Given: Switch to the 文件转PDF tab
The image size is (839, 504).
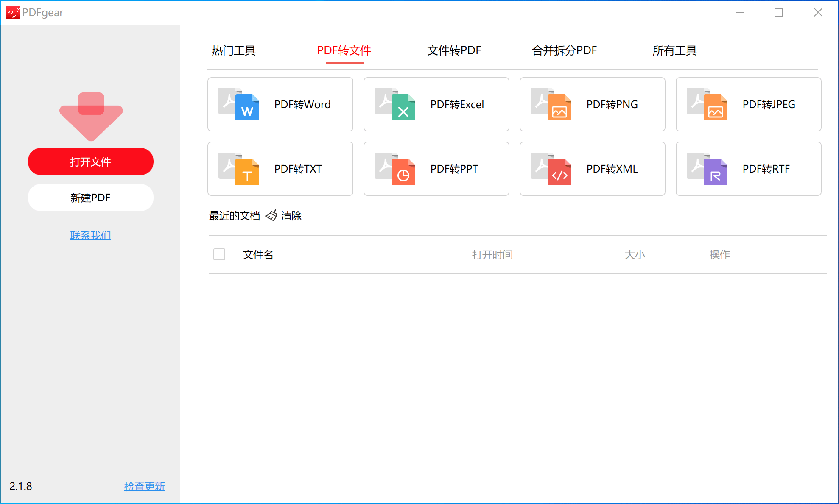Looking at the screenshot, I should (x=454, y=50).
